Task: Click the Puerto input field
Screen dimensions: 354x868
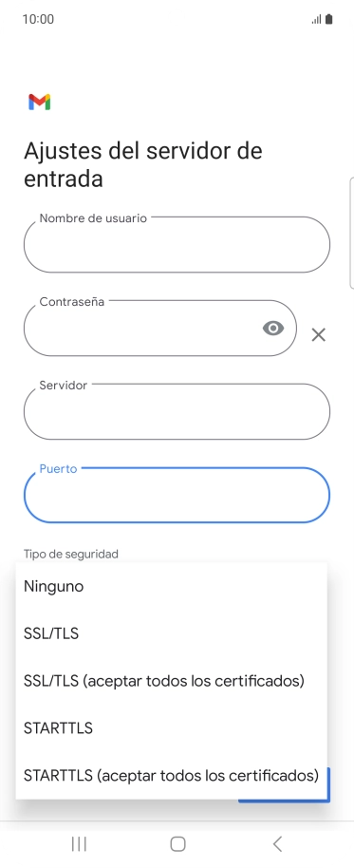Action: click(177, 495)
